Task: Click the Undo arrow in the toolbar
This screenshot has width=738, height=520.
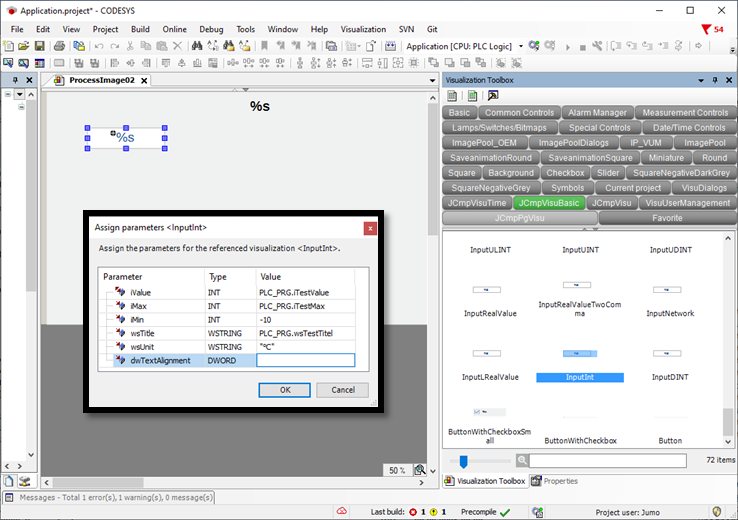Action: (x=98, y=46)
